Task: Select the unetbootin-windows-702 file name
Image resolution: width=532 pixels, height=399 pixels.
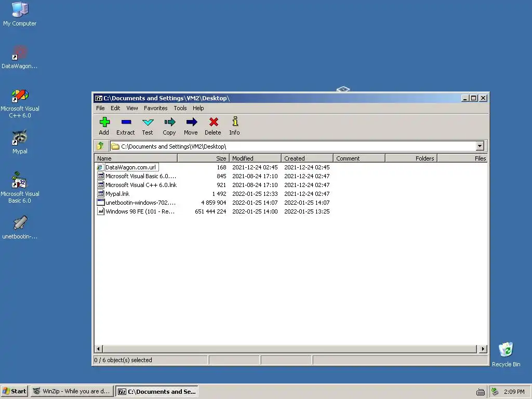Action: pos(140,203)
